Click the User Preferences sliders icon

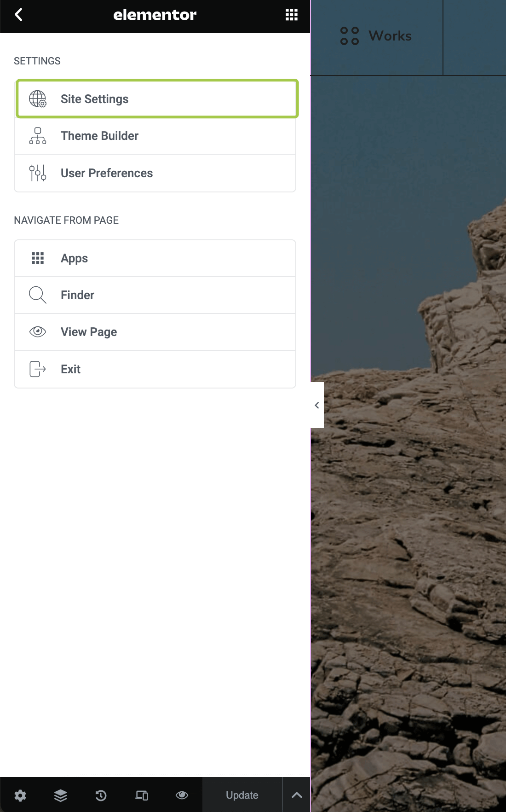38,173
